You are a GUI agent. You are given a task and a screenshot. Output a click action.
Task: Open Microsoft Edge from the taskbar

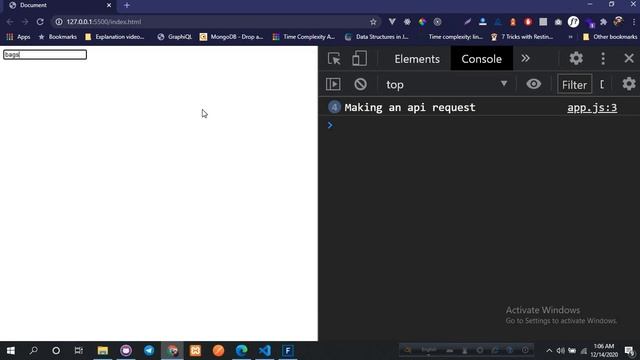pyautogui.click(x=242, y=351)
